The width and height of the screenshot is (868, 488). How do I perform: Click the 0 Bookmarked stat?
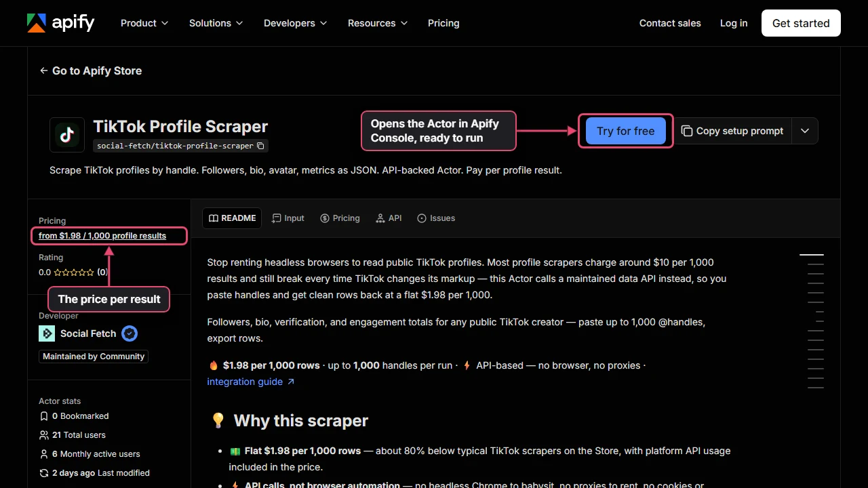point(74,416)
